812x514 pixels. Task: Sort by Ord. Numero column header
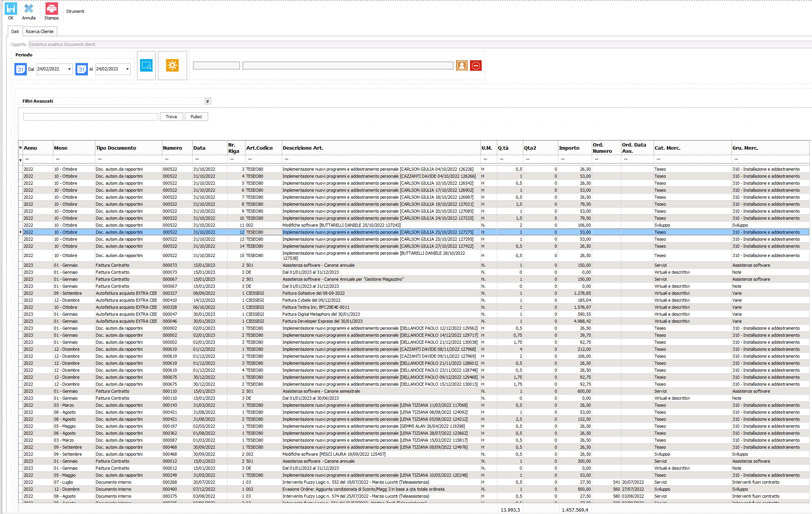[606, 148]
